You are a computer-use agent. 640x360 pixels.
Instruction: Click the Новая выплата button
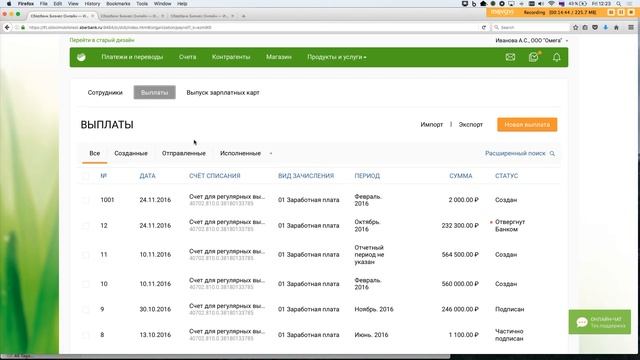pos(527,124)
